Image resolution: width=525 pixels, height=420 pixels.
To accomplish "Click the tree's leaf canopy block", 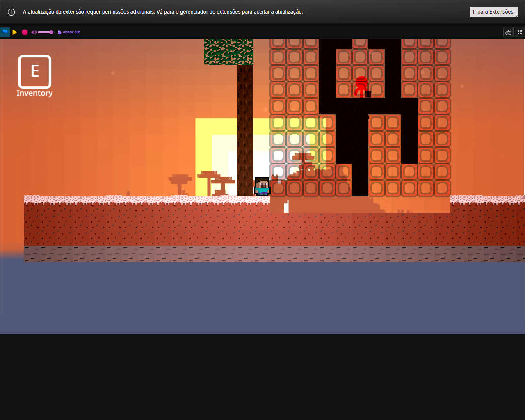I will [x=229, y=52].
